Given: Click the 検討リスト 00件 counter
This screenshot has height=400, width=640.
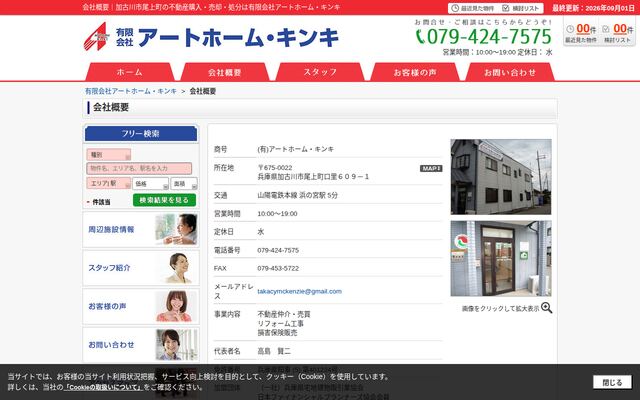Looking at the screenshot, I should point(617,33).
